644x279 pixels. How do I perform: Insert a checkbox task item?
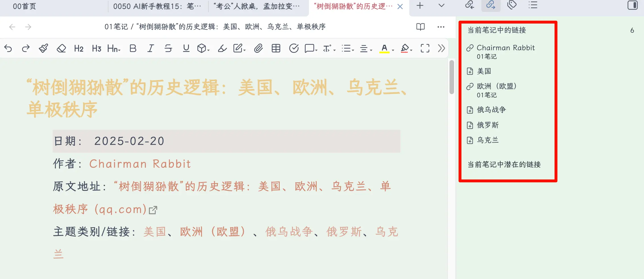pos(294,48)
